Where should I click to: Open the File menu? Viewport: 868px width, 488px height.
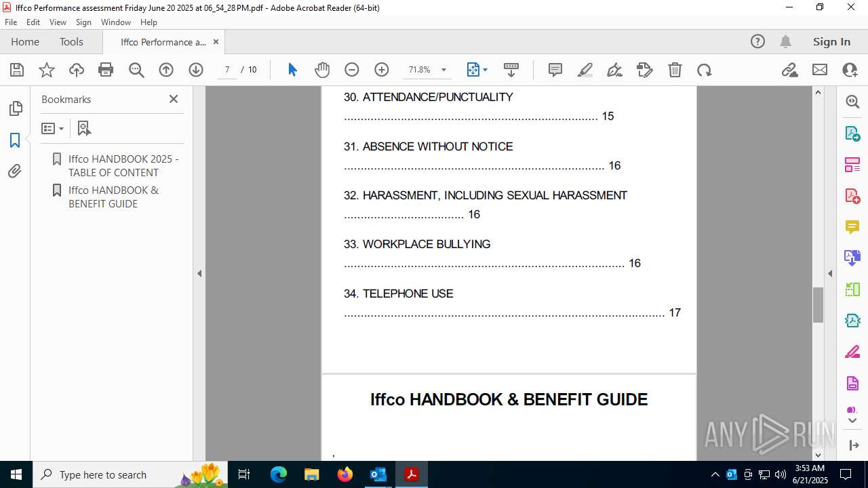click(x=11, y=22)
